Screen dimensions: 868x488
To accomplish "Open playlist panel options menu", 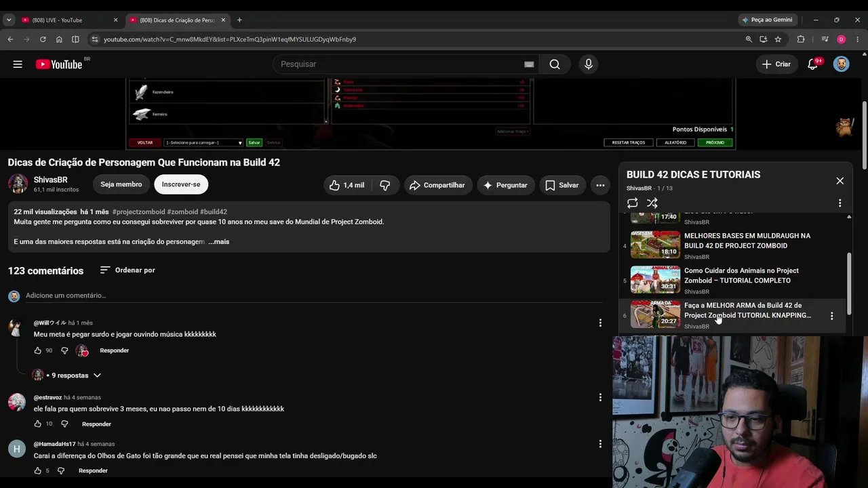I will 840,203.
